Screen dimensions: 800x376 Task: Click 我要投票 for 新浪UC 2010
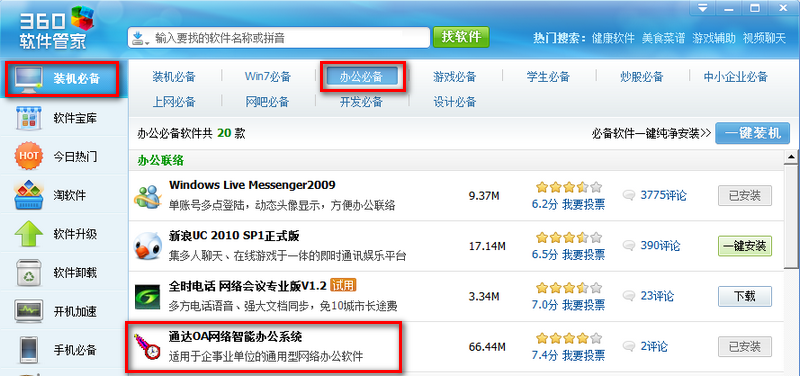click(584, 255)
